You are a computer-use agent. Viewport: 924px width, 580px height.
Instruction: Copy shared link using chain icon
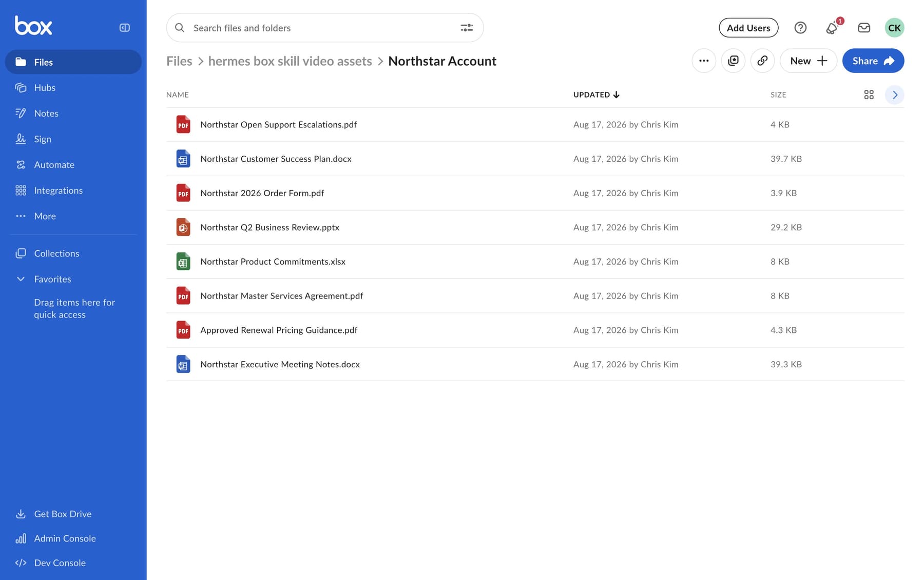[x=762, y=61]
